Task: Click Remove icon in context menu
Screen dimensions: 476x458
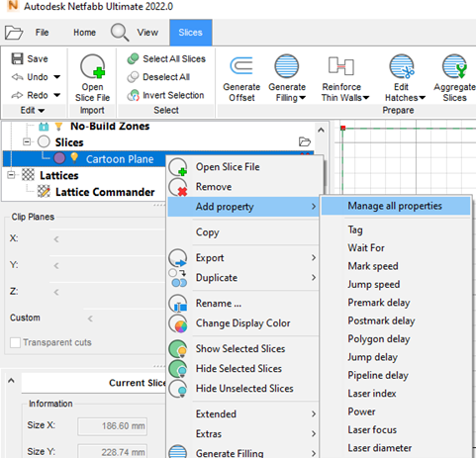Action: [178, 187]
